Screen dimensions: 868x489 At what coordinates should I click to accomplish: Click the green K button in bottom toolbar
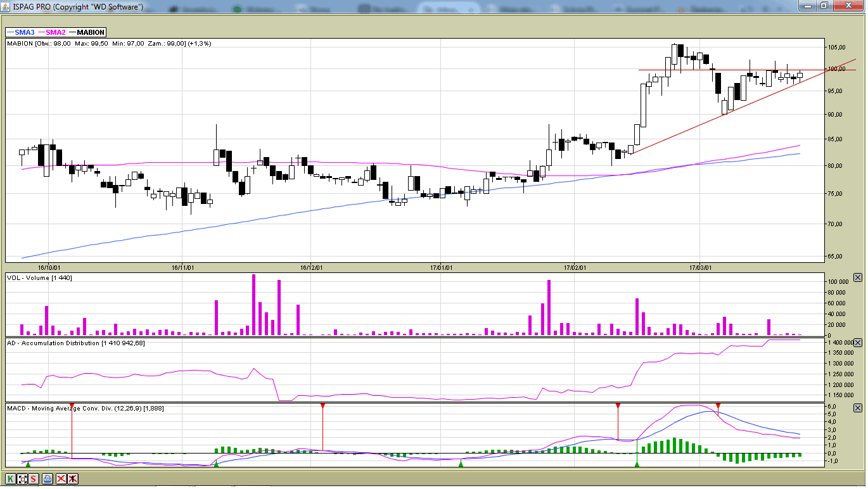click(11, 479)
